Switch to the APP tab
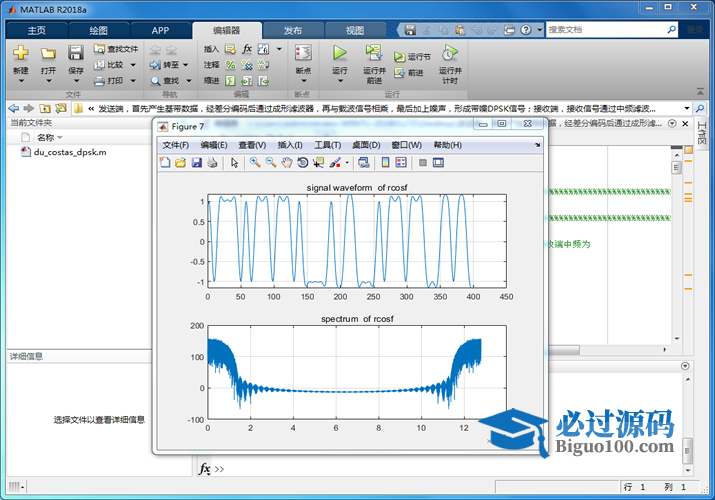Screen dimensions: 715x500 [x=160, y=31]
